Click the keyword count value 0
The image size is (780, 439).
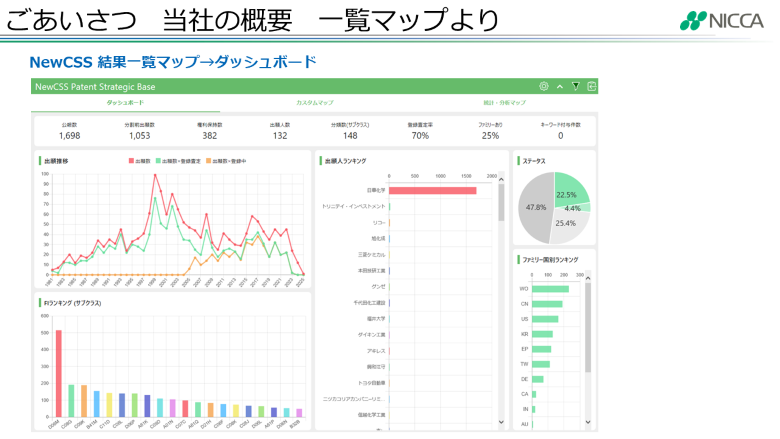point(561,136)
